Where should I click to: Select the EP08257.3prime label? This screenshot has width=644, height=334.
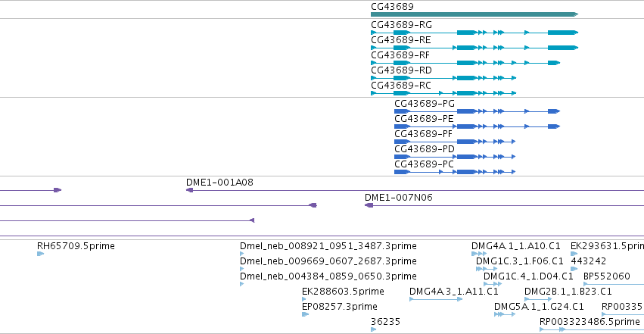pyautogui.click(x=340, y=307)
